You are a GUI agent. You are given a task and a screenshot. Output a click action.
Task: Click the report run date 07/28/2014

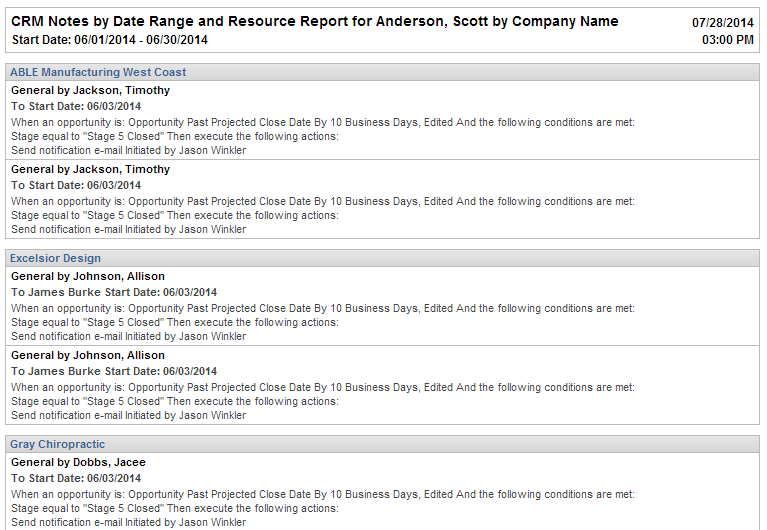tap(722, 22)
